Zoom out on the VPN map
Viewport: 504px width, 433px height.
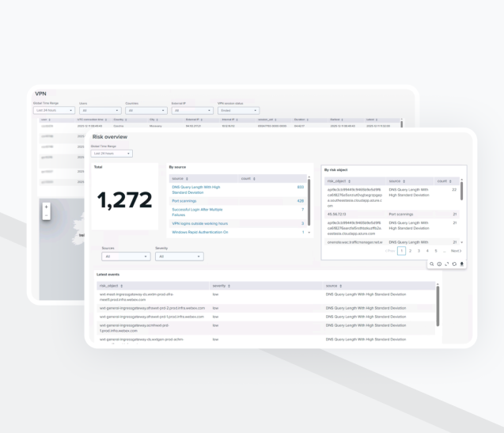(x=46, y=215)
